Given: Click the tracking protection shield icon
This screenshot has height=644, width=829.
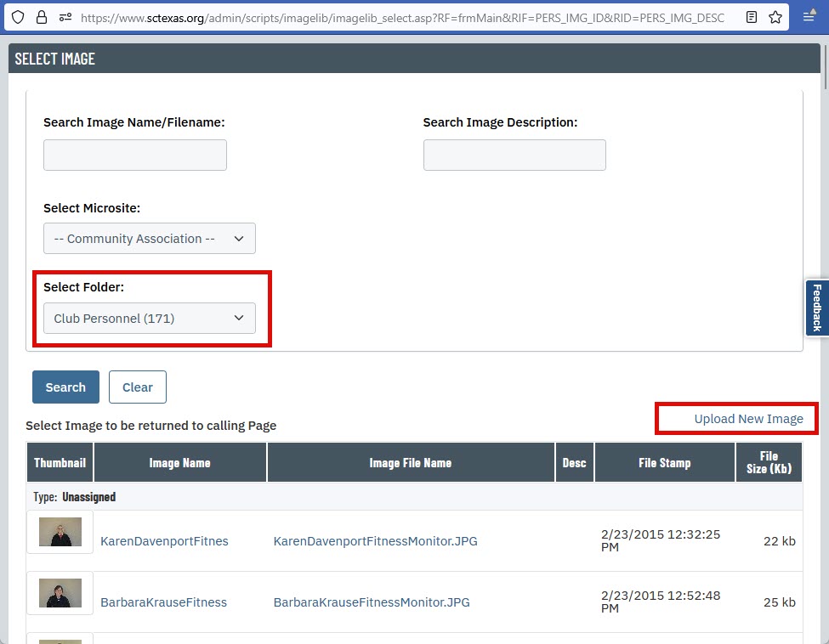Looking at the screenshot, I should click(x=18, y=17).
